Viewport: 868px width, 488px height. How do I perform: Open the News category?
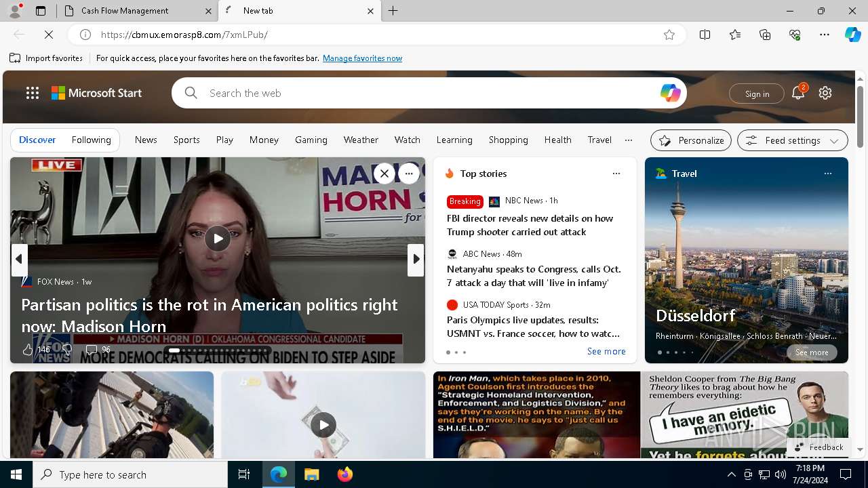tap(146, 140)
